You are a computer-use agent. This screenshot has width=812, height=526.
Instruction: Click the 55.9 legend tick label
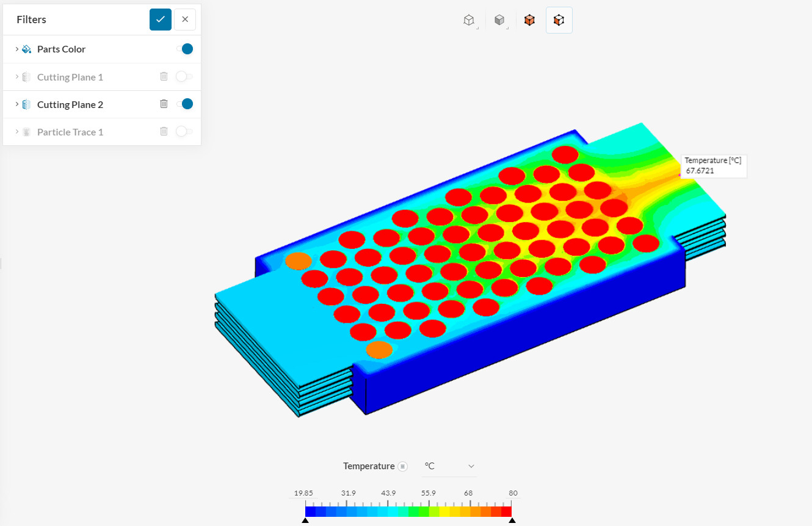[x=429, y=493]
